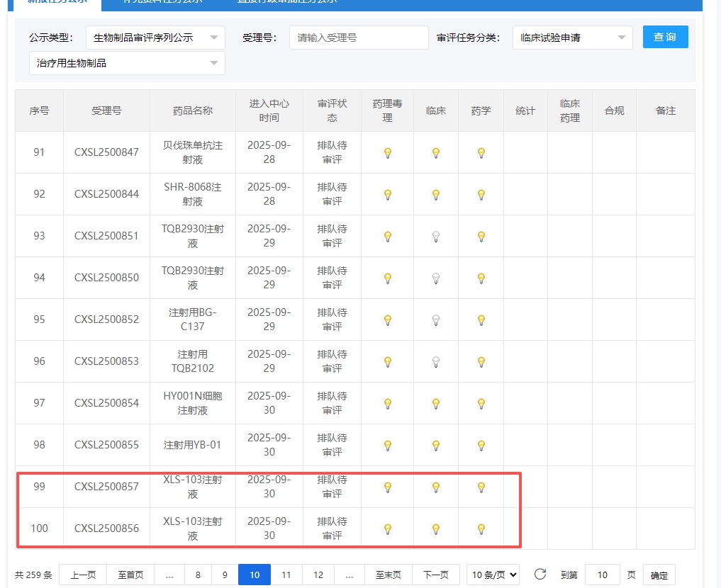721x588 pixels.
Task: Click the gray 临床 bulb in row 96
Action: pyautogui.click(x=436, y=361)
